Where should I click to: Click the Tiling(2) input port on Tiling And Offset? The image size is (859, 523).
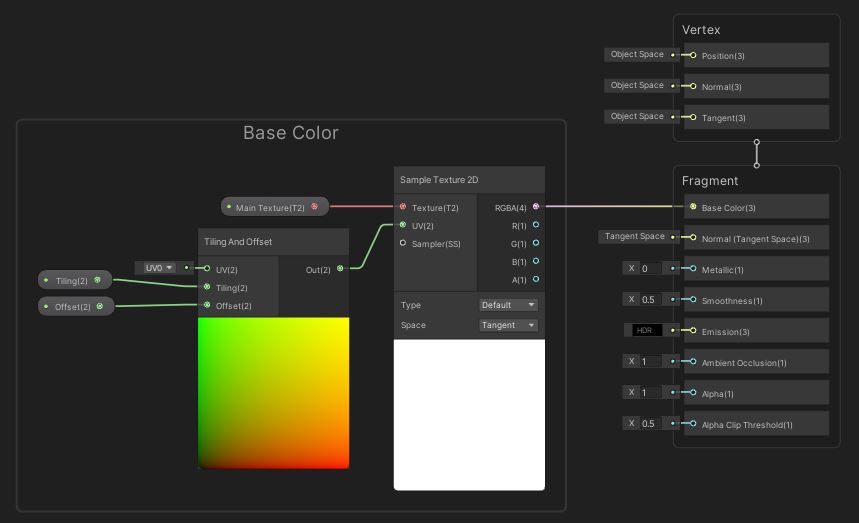pyautogui.click(x=207, y=286)
